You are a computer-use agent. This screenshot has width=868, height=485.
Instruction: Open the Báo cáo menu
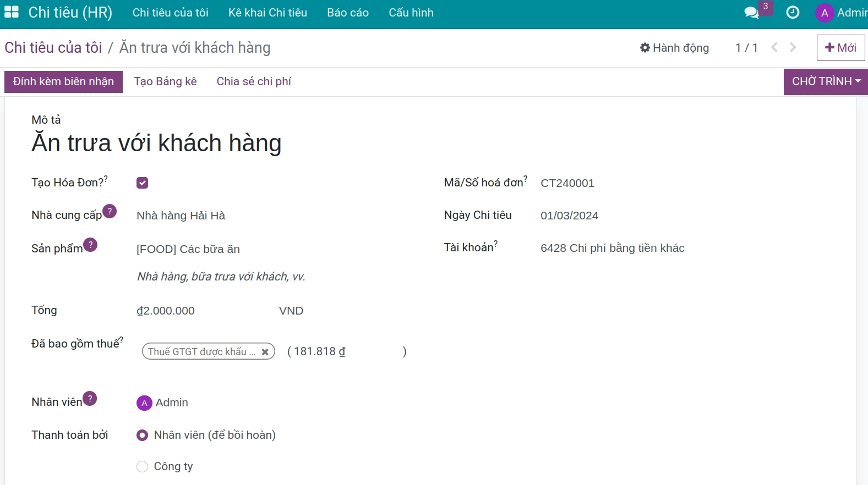(348, 13)
